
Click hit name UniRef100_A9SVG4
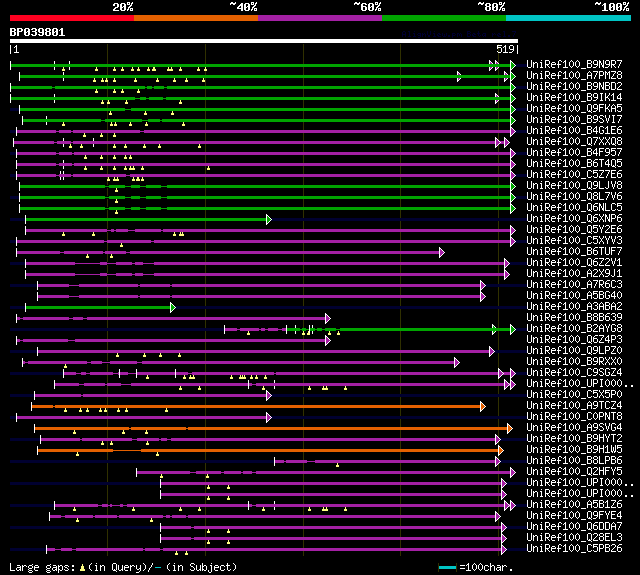pos(574,428)
